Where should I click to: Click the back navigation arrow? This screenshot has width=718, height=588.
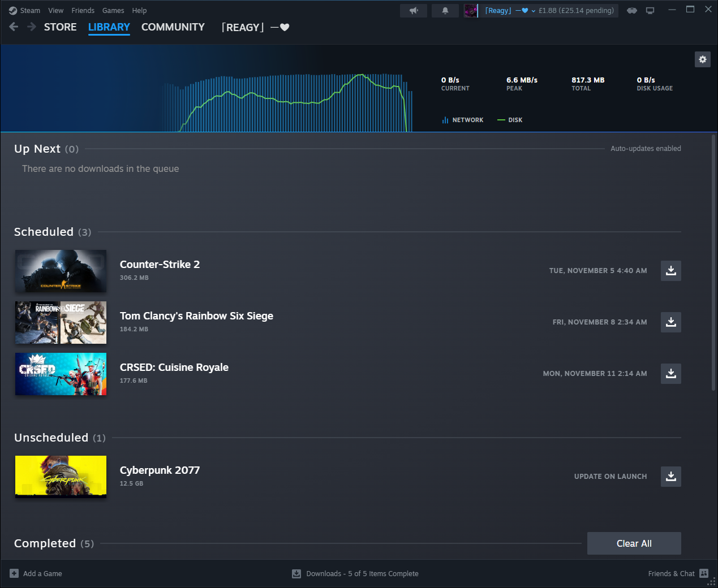[14, 27]
